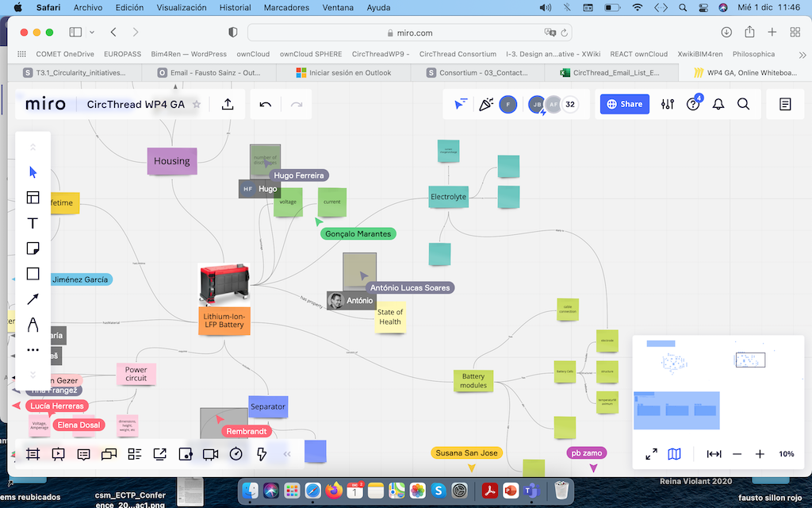The image size is (812, 508).
Task: Open the chat icon in bottom toolbar
Action: tap(109, 455)
